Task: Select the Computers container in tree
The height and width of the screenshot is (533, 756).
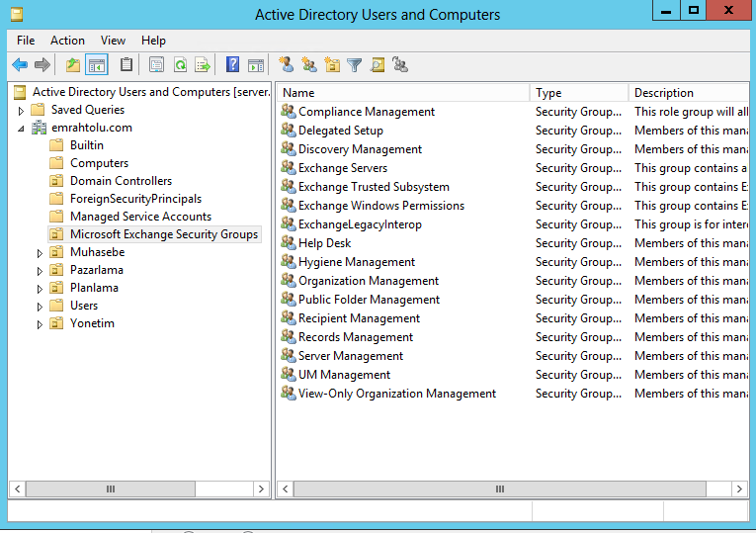Action: 100,163
